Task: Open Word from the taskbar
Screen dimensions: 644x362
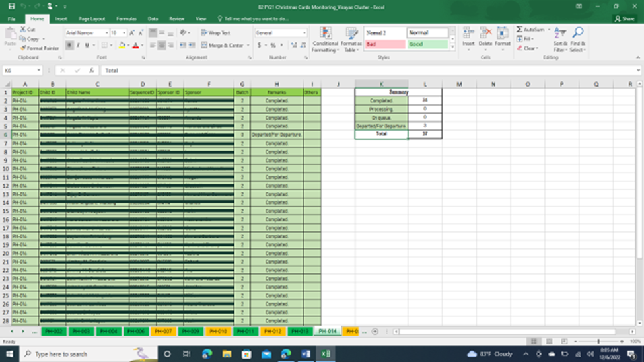Action: point(306,354)
